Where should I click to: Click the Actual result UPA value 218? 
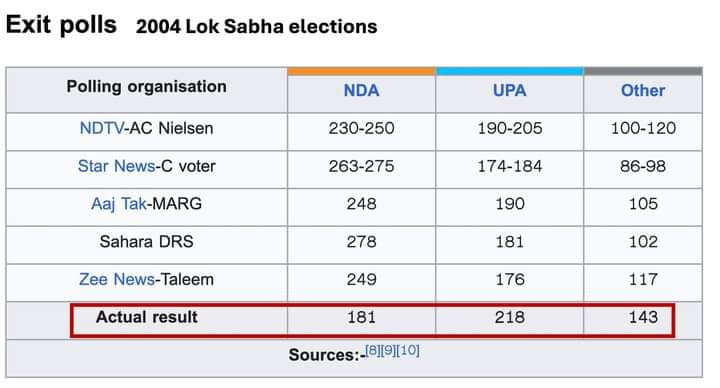click(x=510, y=317)
